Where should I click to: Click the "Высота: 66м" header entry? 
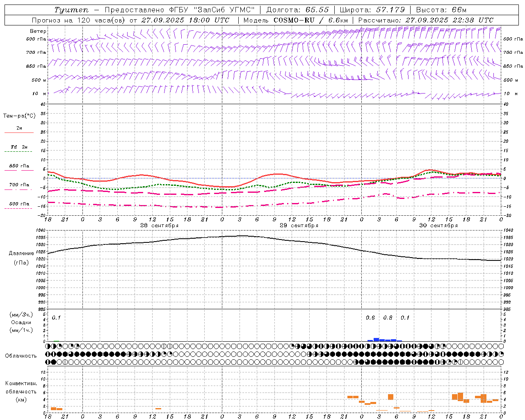tap(441, 10)
